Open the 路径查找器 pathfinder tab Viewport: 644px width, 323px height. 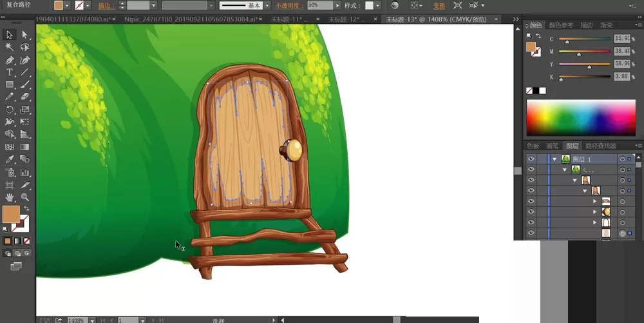point(600,146)
